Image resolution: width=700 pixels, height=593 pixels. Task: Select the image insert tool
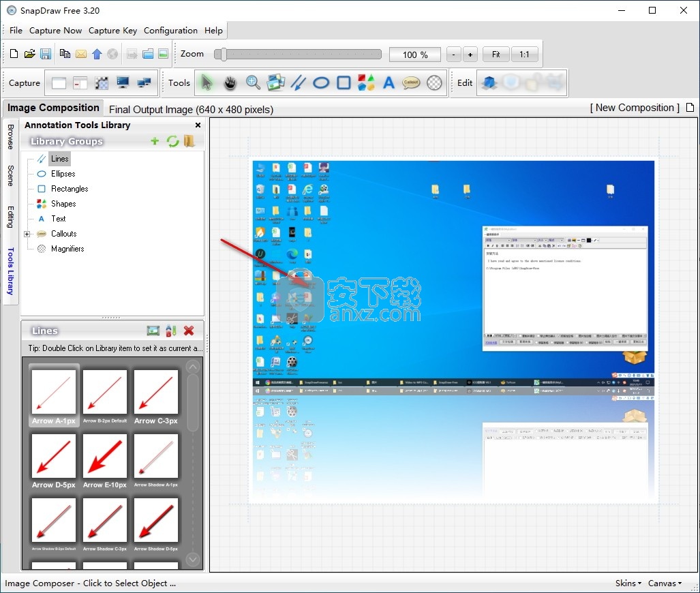click(276, 82)
